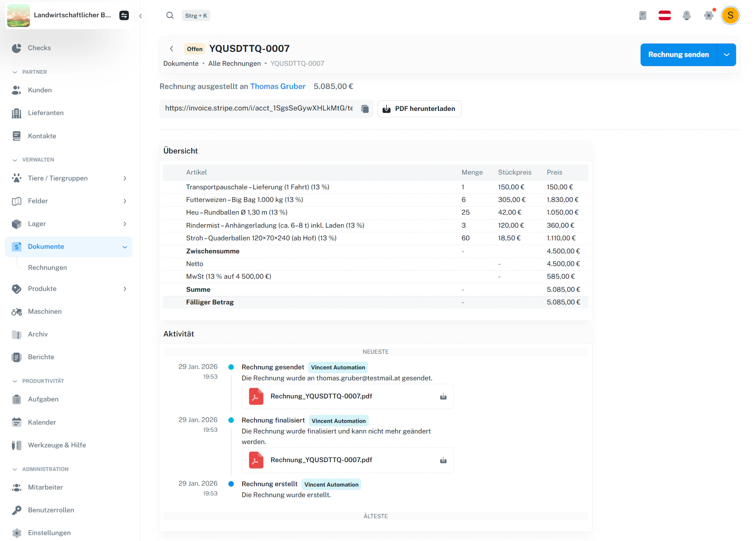Image resolution: width=756 pixels, height=541 pixels.
Task: Click the Benutzerrollen key icon
Action: (16, 510)
